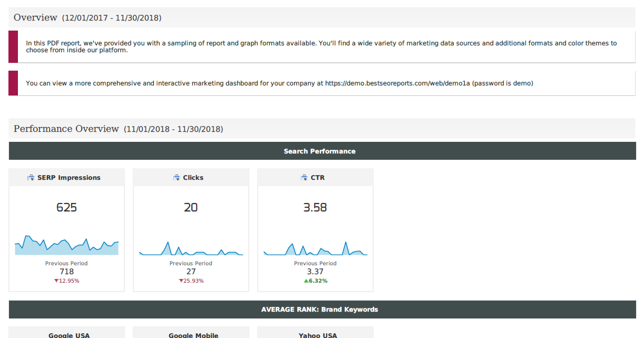This screenshot has width=644, height=338.
Task: Click the icon beside SERP Impressions title
Action: [31, 178]
